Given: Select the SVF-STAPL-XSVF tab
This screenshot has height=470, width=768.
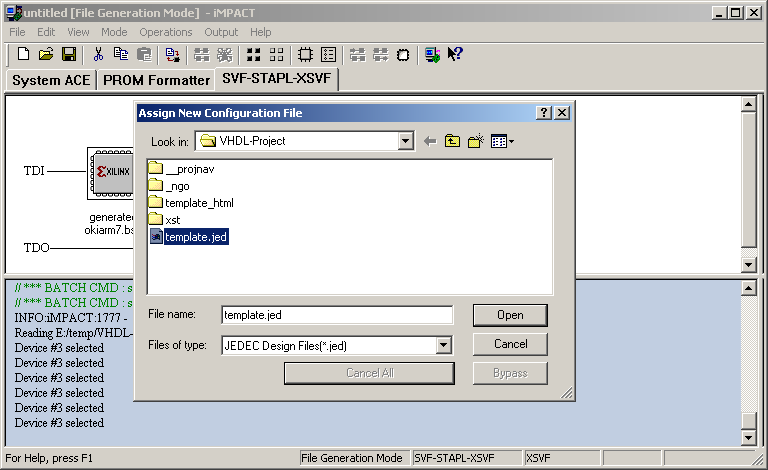Looking at the screenshot, I should [x=277, y=78].
